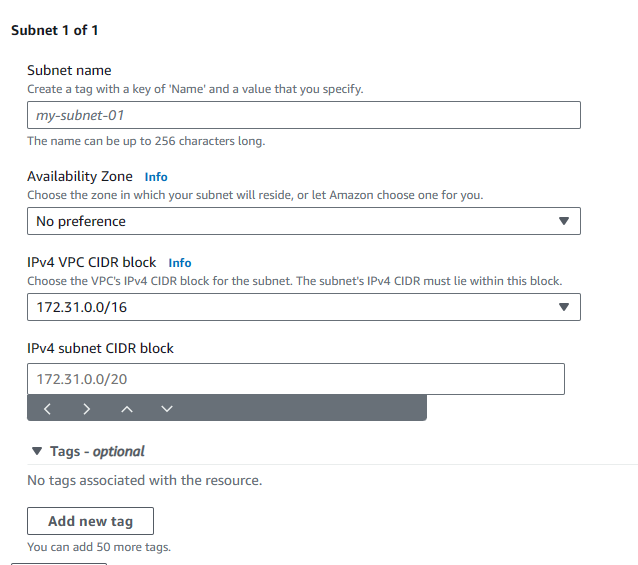
Task: Click the Subnet 1 of 1 heading
Action: click(54, 30)
